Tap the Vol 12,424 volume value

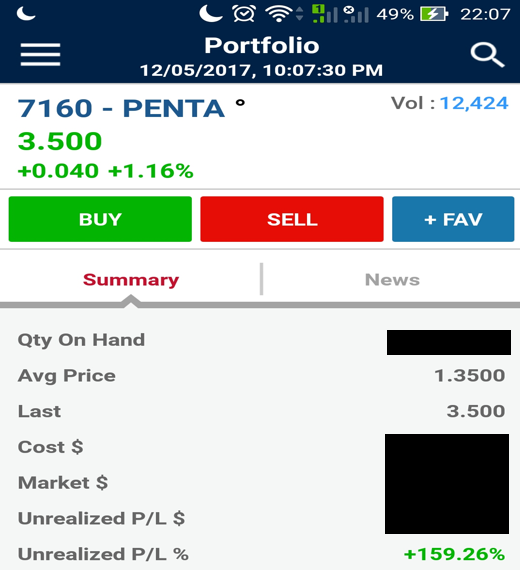pyautogui.click(x=473, y=103)
